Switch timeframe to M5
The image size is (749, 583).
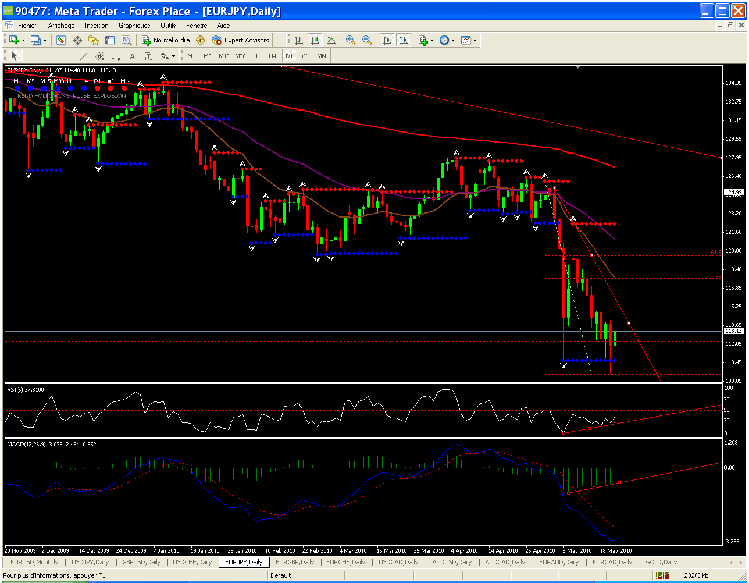206,56
